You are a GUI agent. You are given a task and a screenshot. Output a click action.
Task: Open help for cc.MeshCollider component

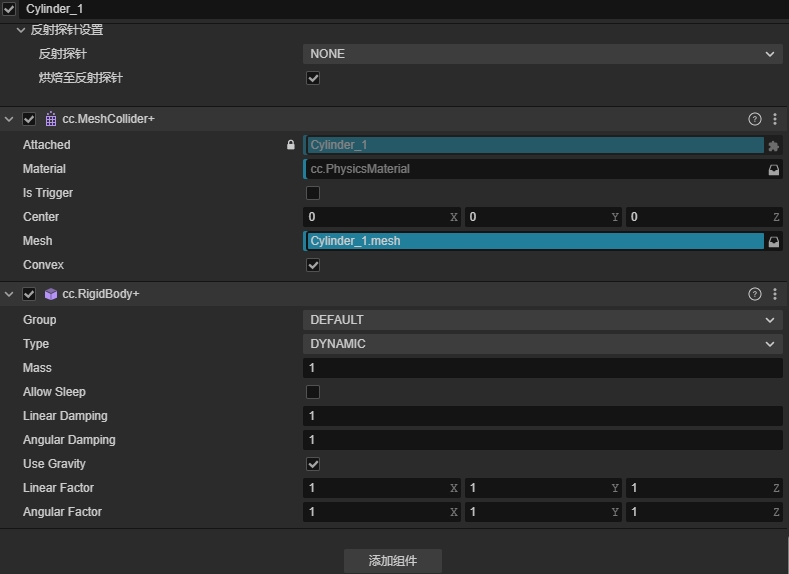tap(754, 119)
